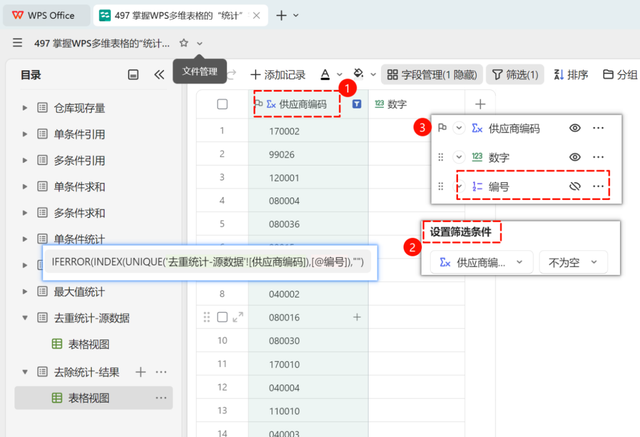Open the 供应商编... filter field dropdown
This screenshot has width=640, height=437.
[482, 262]
